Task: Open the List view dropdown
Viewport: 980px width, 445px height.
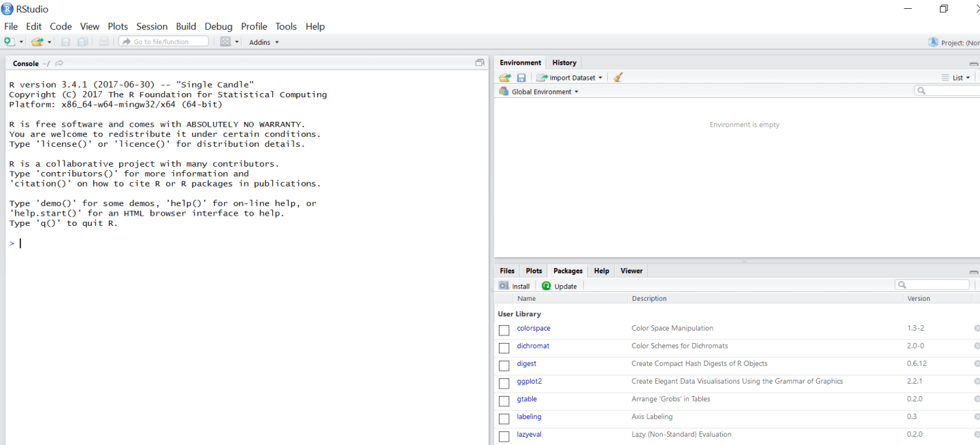Action: (956, 78)
